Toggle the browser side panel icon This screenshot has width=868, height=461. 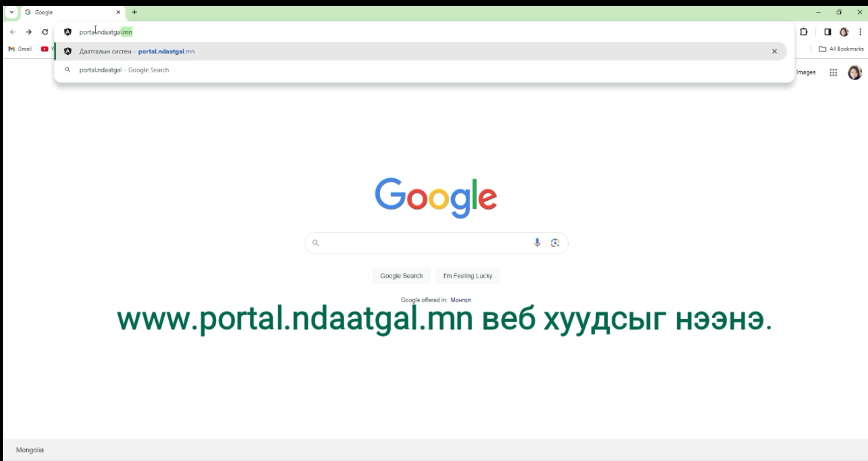coord(828,32)
